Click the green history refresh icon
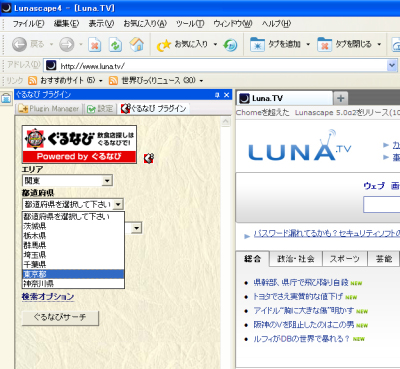This screenshot has height=369, width=400. (x=230, y=45)
